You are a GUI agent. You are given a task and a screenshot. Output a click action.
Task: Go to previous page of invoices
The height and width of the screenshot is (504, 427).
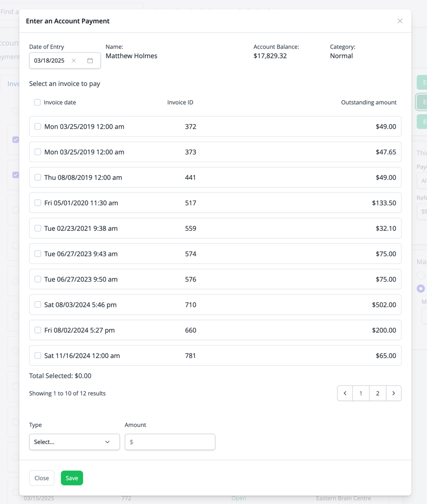[345, 393]
